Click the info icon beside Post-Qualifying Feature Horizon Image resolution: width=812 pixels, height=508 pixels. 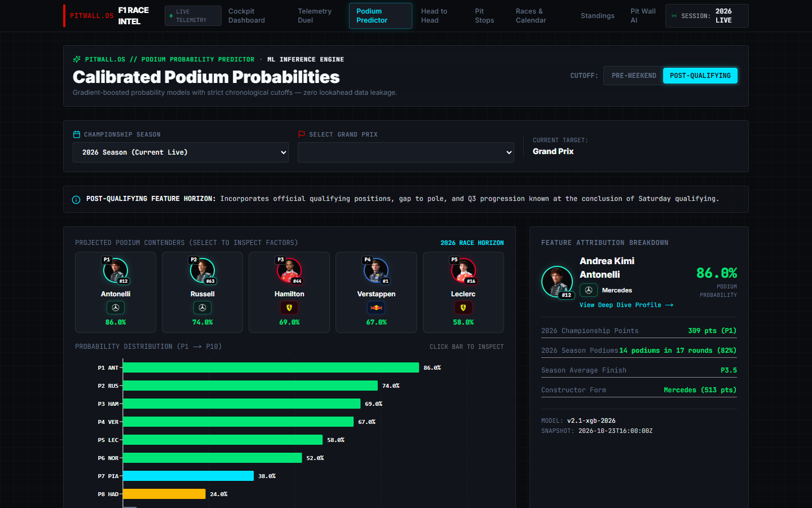tap(76, 199)
